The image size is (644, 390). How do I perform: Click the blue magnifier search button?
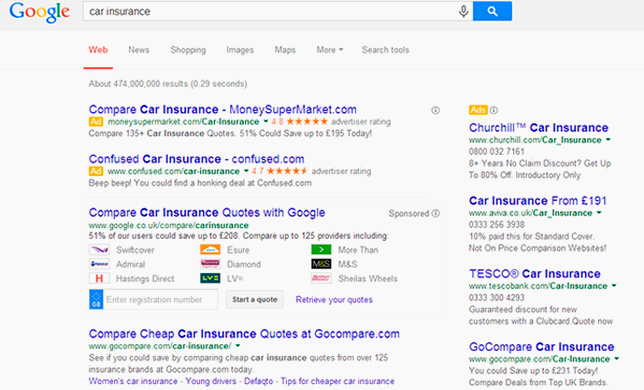[x=492, y=11]
